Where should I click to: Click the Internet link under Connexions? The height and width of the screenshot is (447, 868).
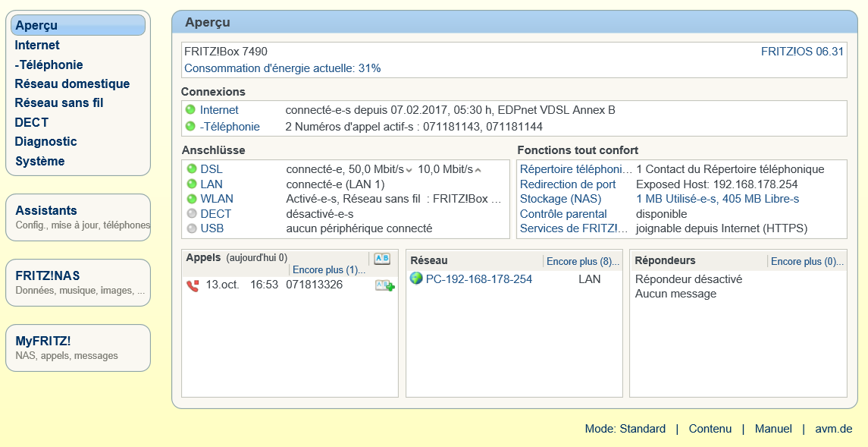coord(219,110)
